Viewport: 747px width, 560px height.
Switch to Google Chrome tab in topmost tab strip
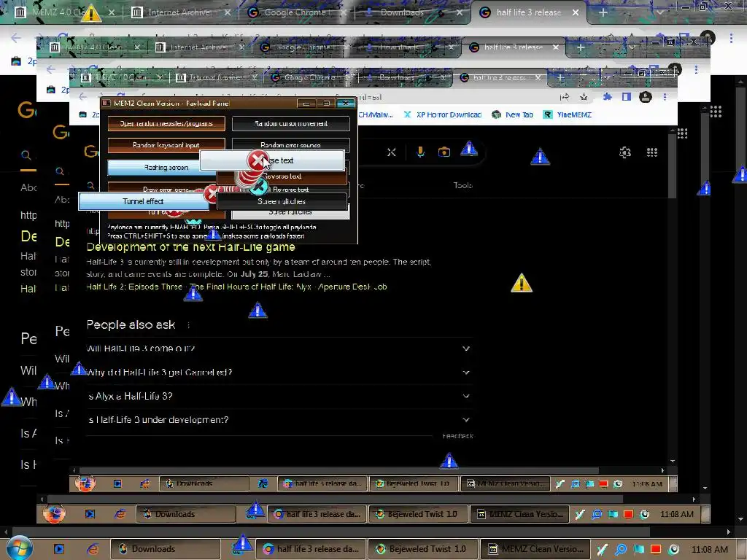click(x=298, y=12)
